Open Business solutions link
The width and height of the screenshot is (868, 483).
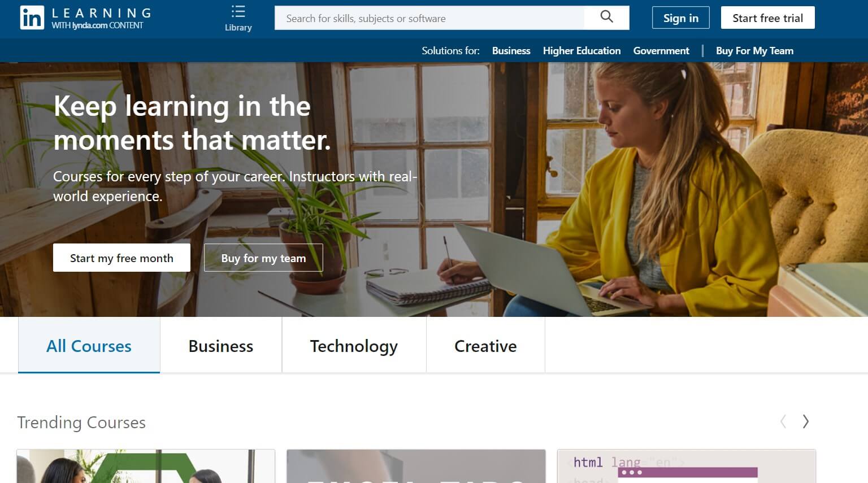point(511,51)
